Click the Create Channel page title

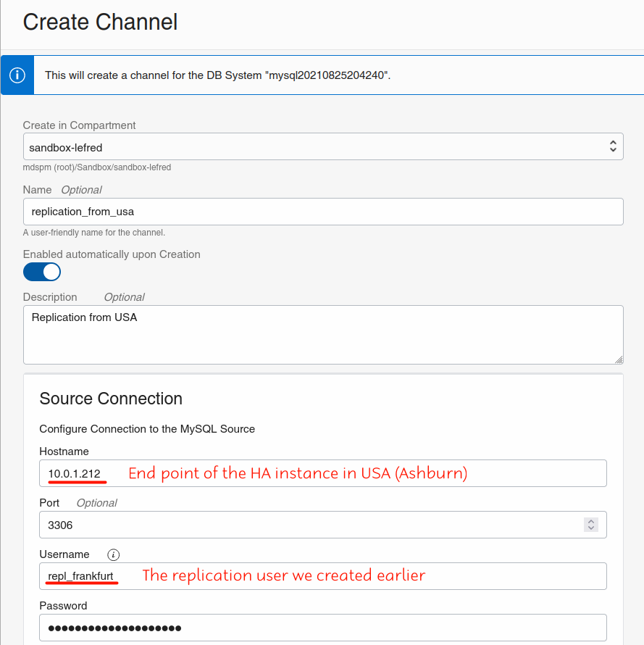coord(100,22)
